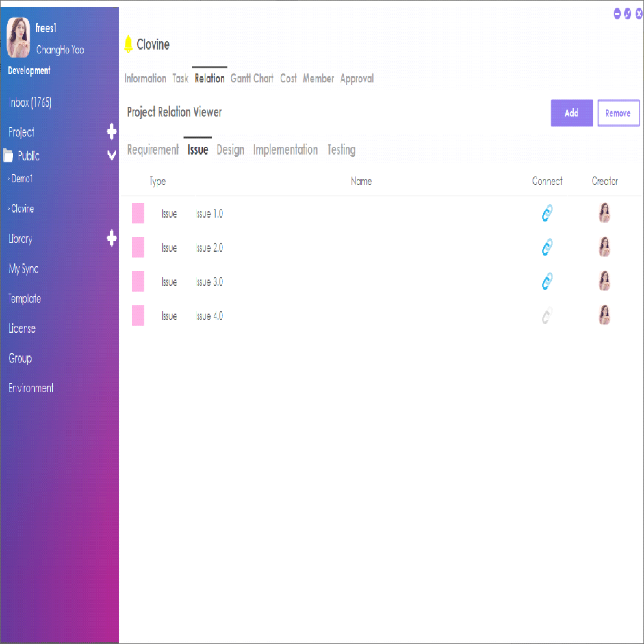Open Inbox (1765) in sidebar
Screen dimensions: 644x644
tap(30, 103)
